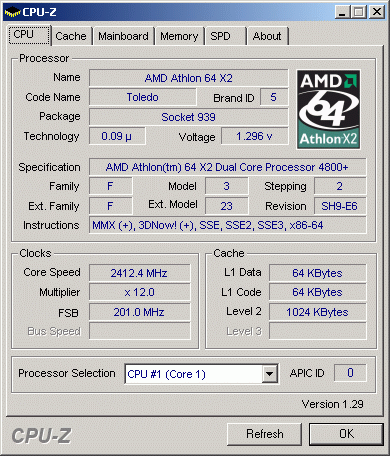Click the APIC ID value 0
Viewport: 390px width, 456px height.
(350, 373)
